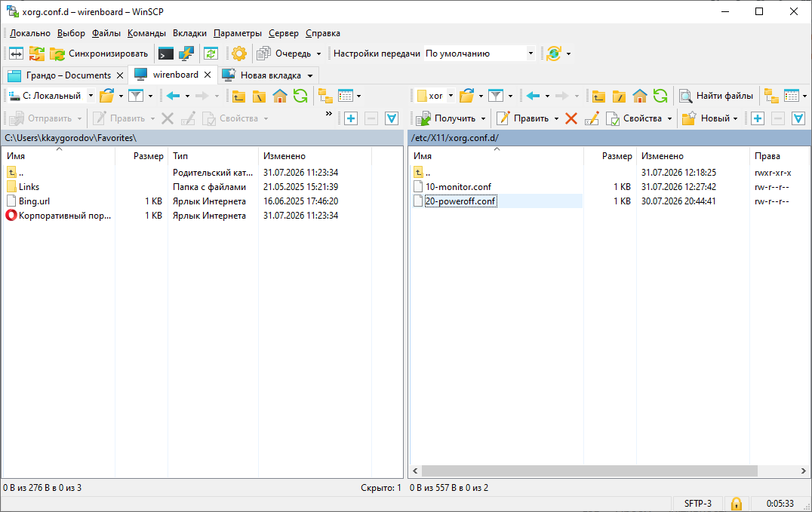Click remote panel filter icon
The image size is (812, 512).
(x=496, y=96)
